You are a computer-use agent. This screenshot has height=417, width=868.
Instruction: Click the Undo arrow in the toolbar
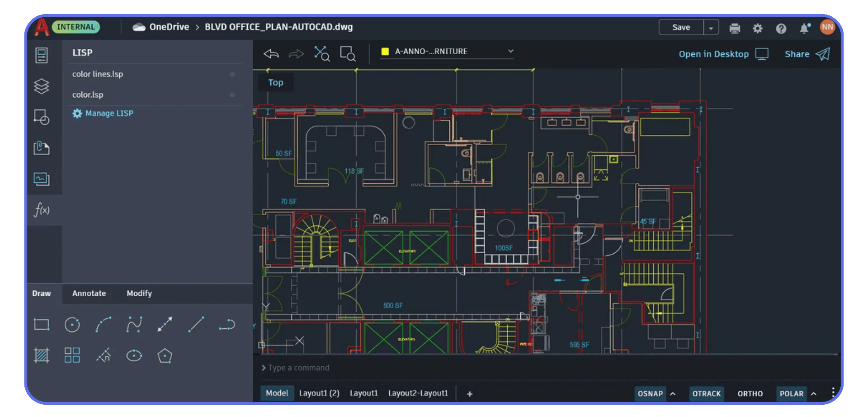click(x=270, y=54)
